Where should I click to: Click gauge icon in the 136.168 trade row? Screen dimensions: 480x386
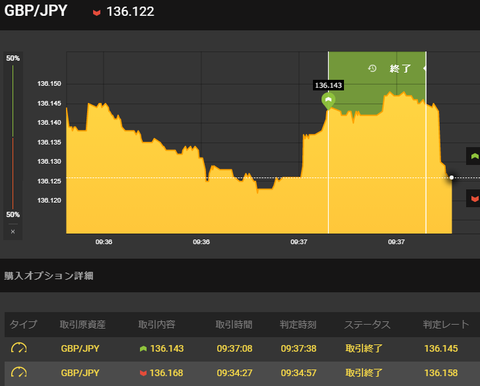(x=19, y=373)
